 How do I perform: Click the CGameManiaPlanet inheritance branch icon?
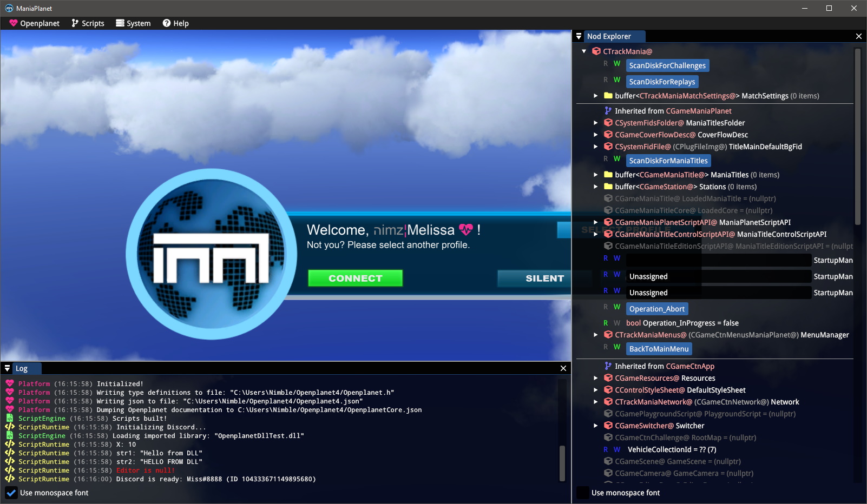click(608, 111)
